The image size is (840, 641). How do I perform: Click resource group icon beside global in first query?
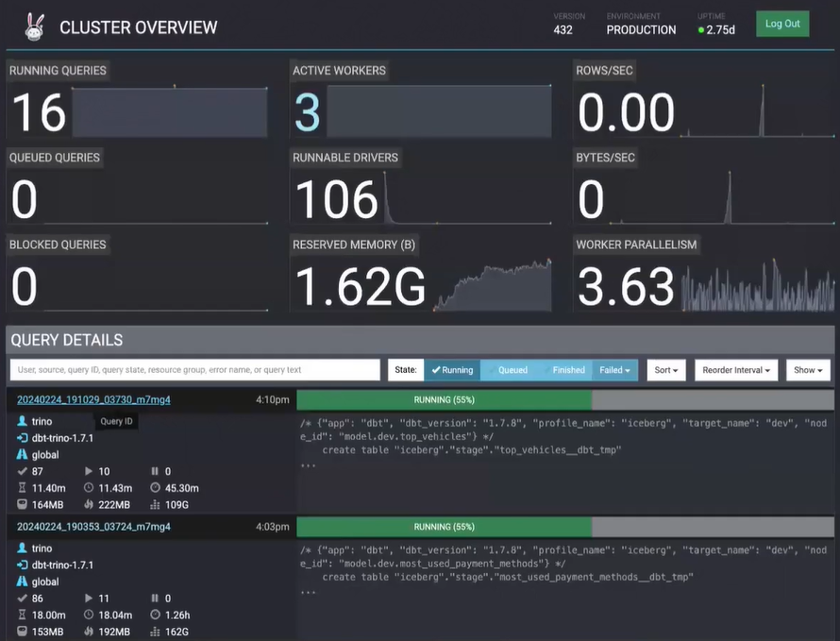pyautogui.click(x=23, y=455)
